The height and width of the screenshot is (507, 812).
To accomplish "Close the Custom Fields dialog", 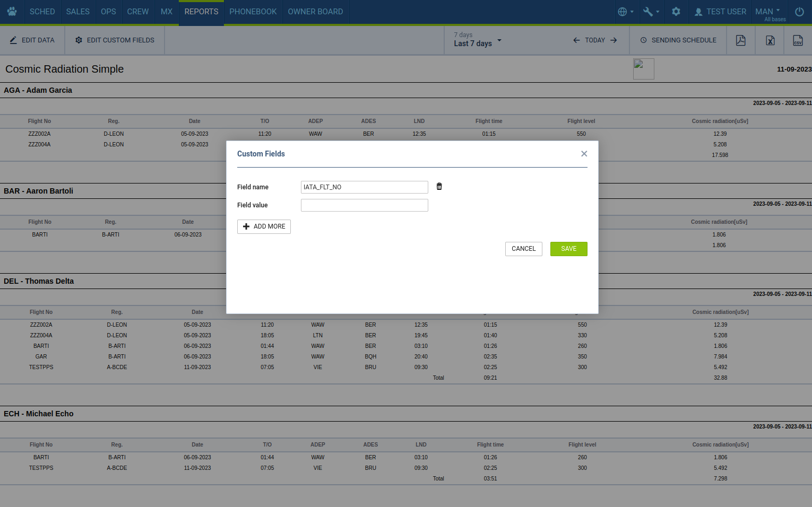I will point(584,154).
